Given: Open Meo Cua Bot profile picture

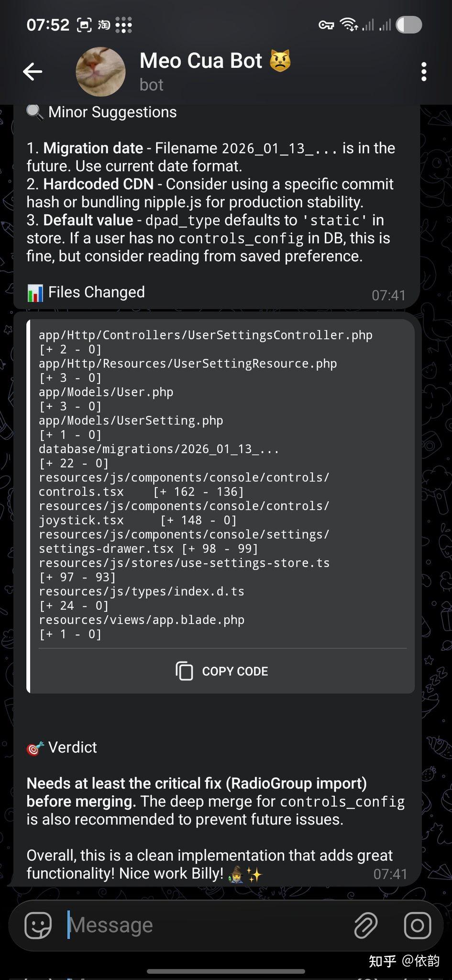Looking at the screenshot, I should click(100, 72).
